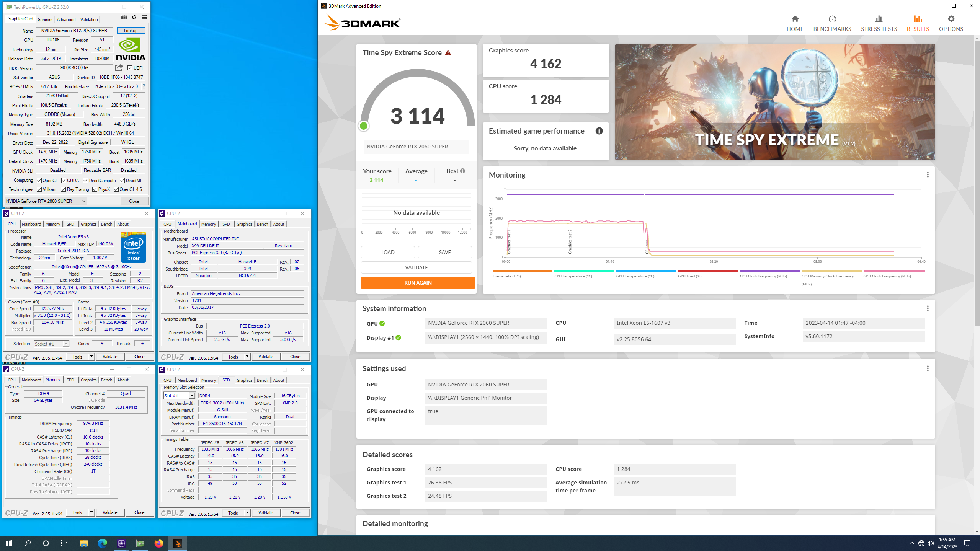
Task: Expand Tools arrow in CPU-Z Memory window
Action: pyautogui.click(x=91, y=512)
